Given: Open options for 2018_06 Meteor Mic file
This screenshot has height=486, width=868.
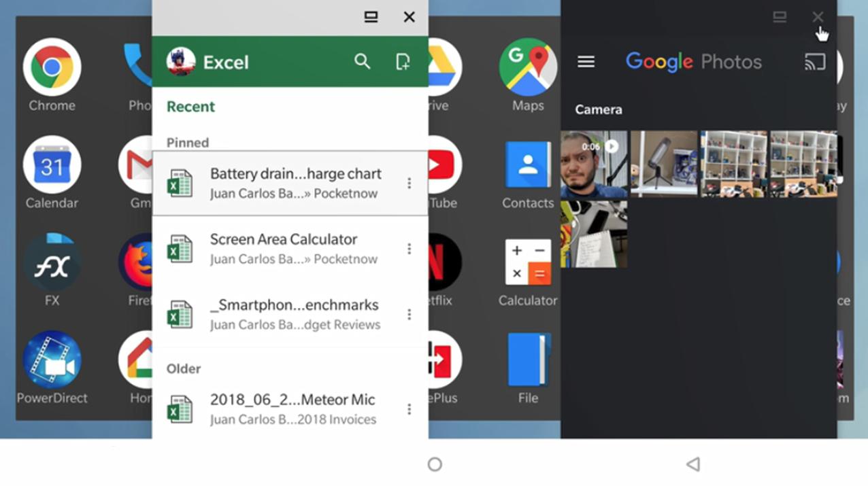Looking at the screenshot, I should [409, 409].
